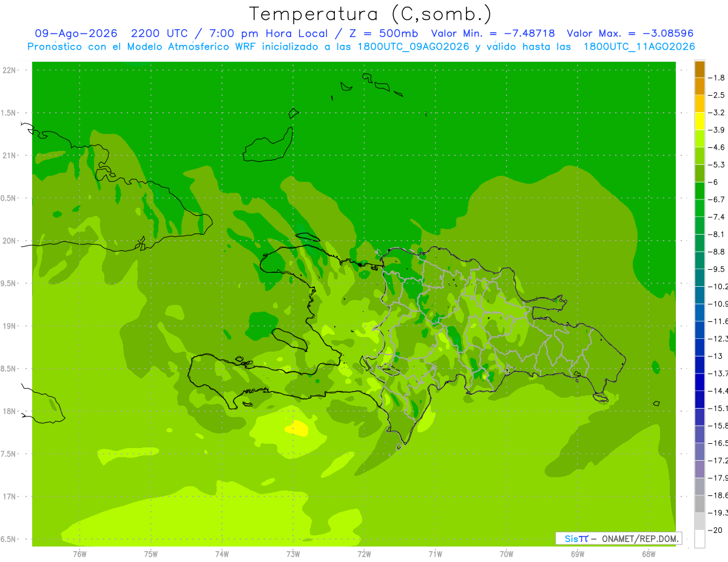This screenshot has height=562, width=728.
Task: Click the "68W" longitude label
Action: click(x=649, y=554)
